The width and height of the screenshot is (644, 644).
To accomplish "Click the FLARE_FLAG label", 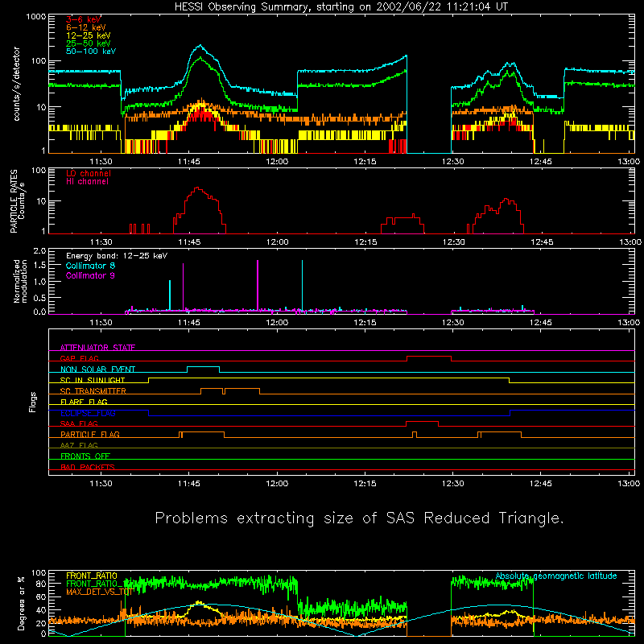I will click(x=84, y=402).
